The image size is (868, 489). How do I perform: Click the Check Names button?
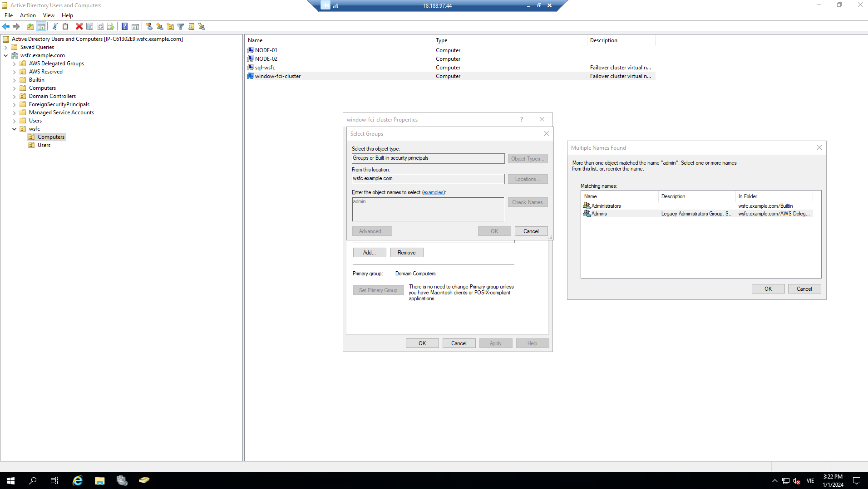click(x=528, y=202)
